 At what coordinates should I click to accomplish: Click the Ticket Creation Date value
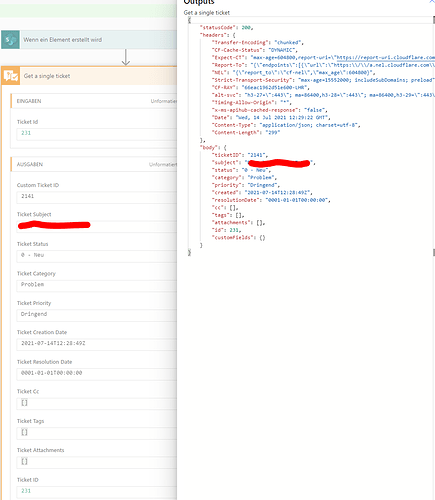(53, 343)
